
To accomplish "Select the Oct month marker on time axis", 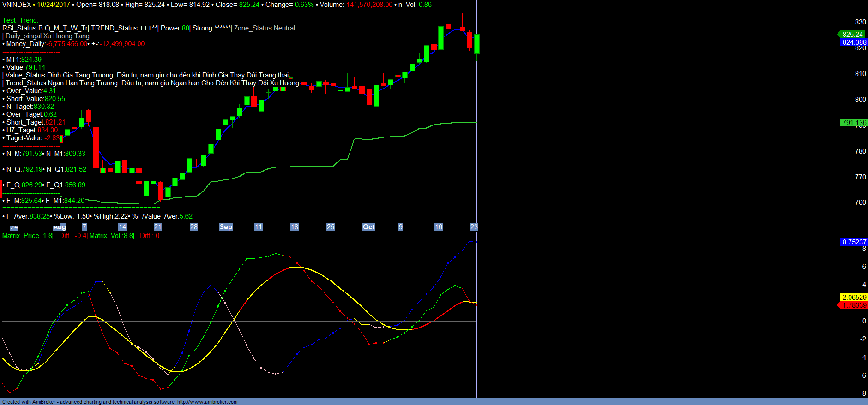I will [x=368, y=227].
